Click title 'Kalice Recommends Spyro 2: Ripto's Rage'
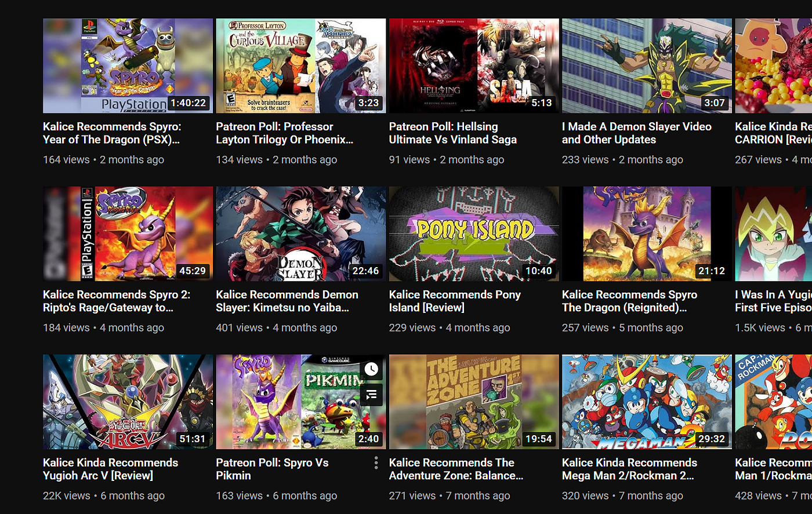 117,301
